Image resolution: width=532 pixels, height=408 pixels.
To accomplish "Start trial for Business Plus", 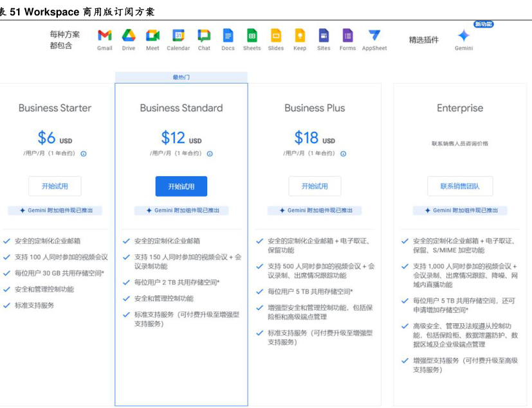I will coord(315,186).
